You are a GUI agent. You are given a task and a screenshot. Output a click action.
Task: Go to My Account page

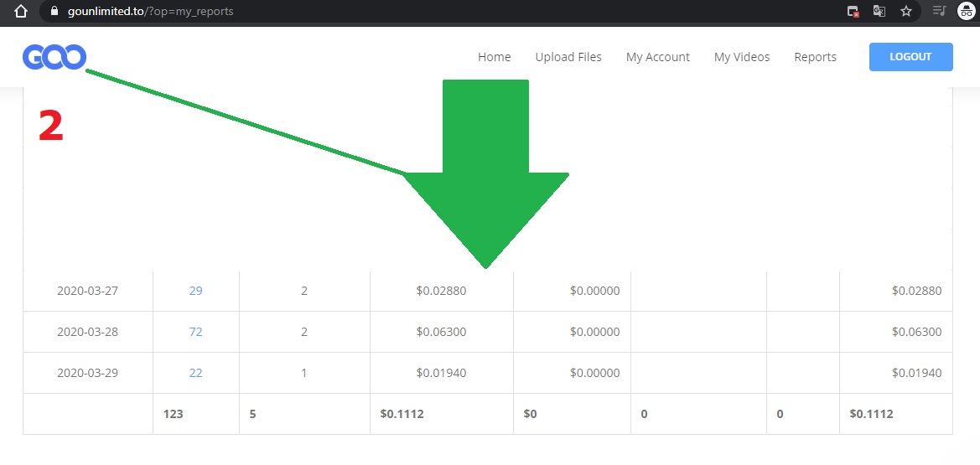click(657, 57)
